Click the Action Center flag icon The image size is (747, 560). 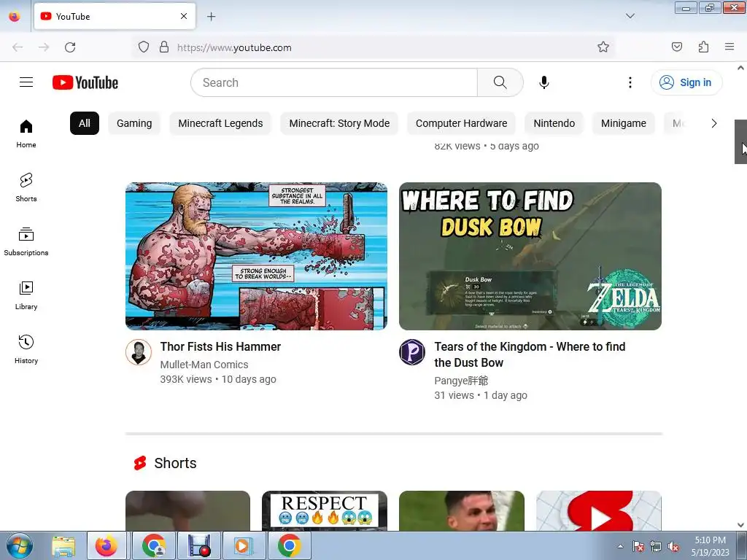click(x=638, y=546)
